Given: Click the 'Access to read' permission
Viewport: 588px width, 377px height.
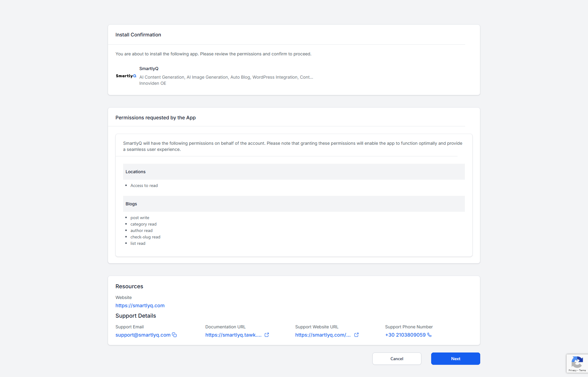Looking at the screenshot, I should click(x=144, y=185).
